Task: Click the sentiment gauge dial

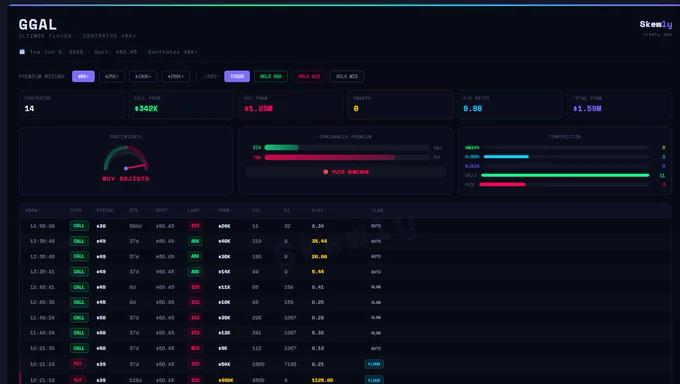Action: click(x=126, y=158)
